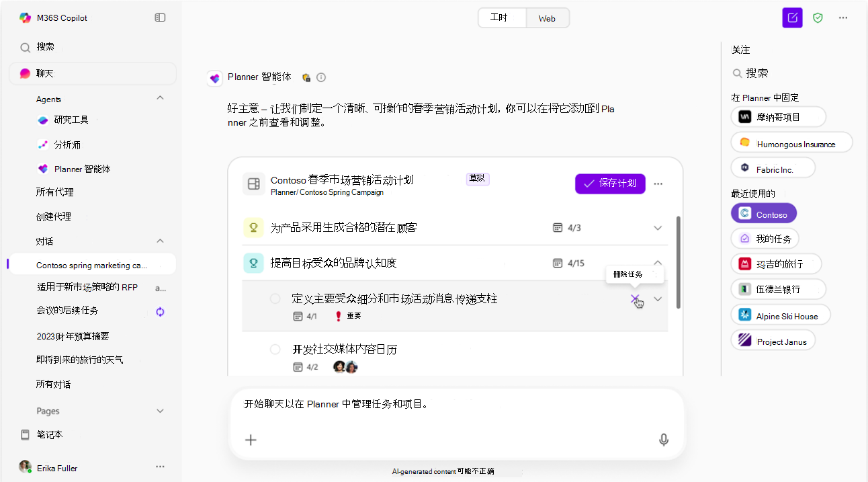The height and width of the screenshot is (482, 868).
Task: Open Planner 智能体 in sidebar
Action: (x=82, y=169)
